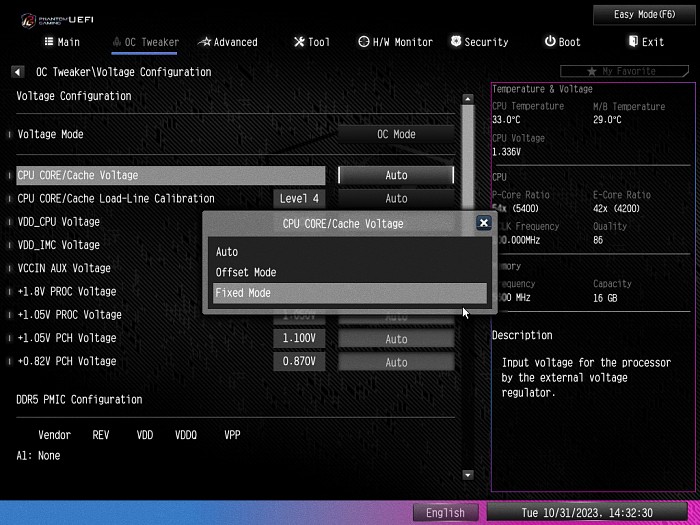The width and height of the screenshot is (700, 525).
Task: Click the My Favorite star button
Action: (624, 71)
